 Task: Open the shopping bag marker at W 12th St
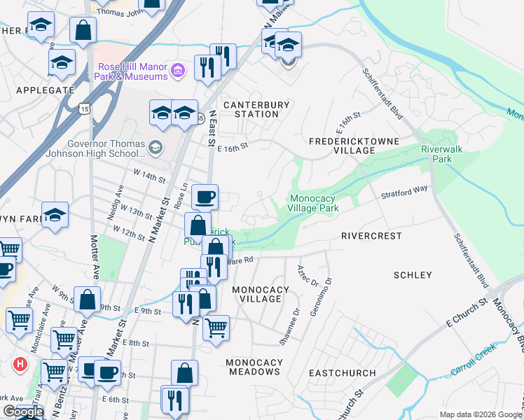click(x=198, y=227)
